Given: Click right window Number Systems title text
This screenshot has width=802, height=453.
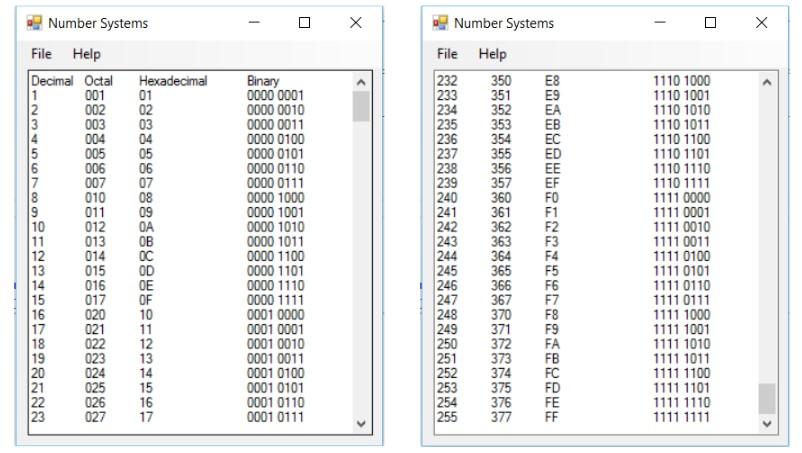Looking at the screenshot, I should tap(504, 24).
